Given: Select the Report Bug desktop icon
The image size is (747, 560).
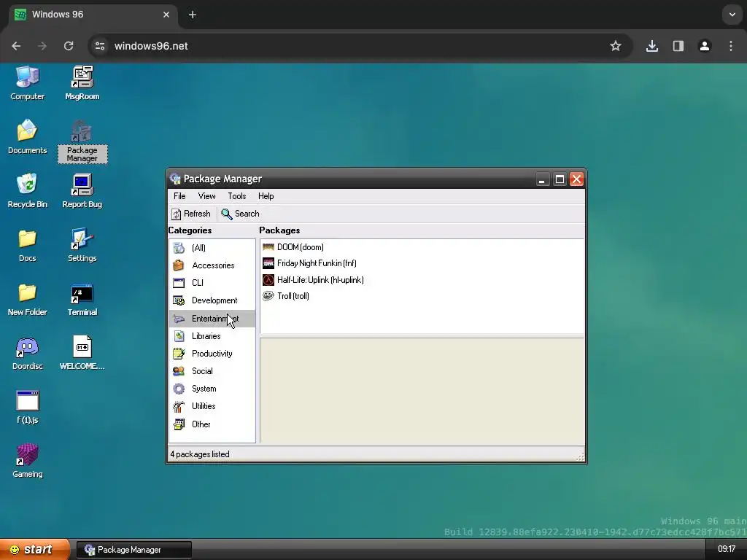Looking at the screenshot, I should (x=82, y=190).
